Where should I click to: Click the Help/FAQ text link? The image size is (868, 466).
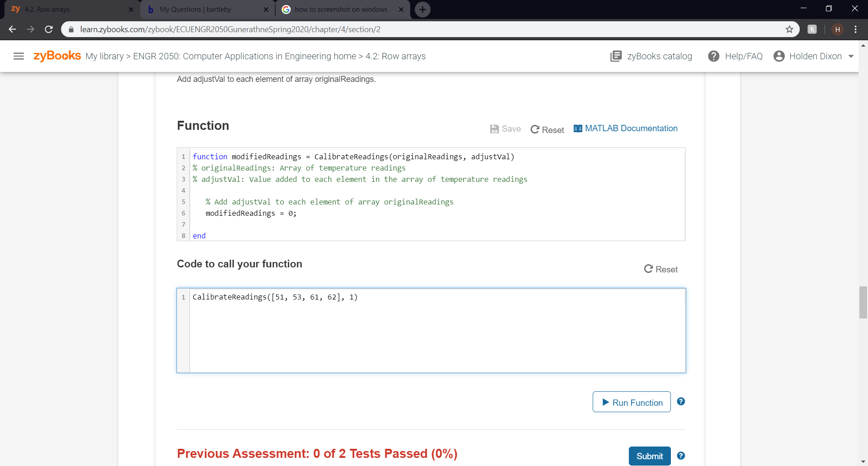coord(744,56)
